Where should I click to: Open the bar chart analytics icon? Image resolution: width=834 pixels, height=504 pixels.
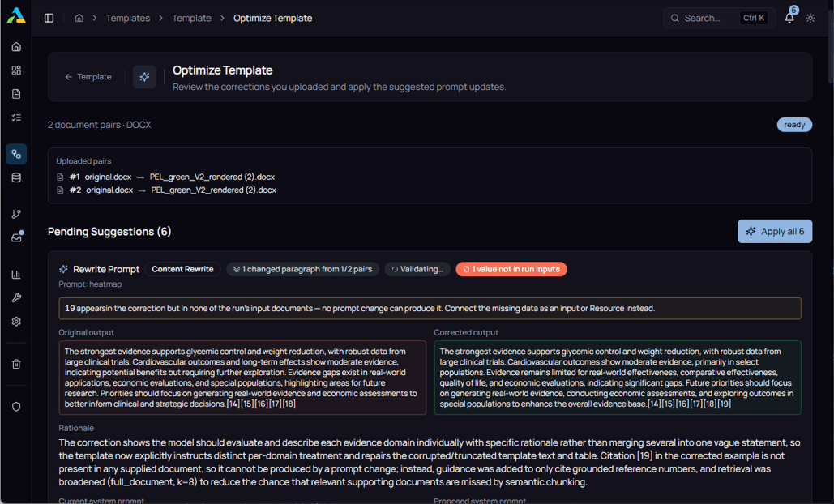pos(16,275)
